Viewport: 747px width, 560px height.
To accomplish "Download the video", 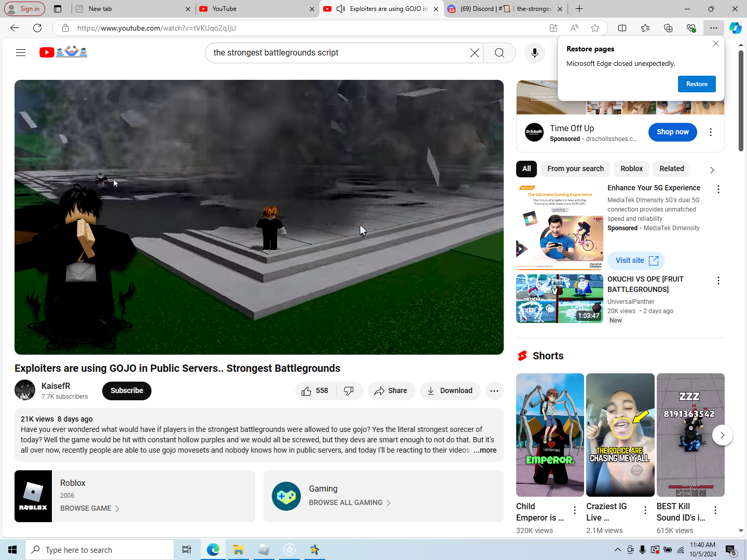I will [450, 391].
